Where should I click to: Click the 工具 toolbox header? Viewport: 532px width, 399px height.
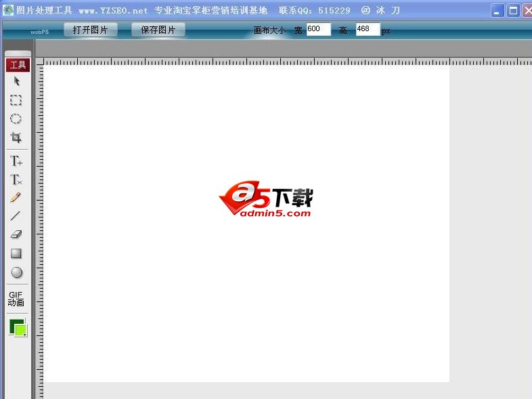click(x=18, y=65)
